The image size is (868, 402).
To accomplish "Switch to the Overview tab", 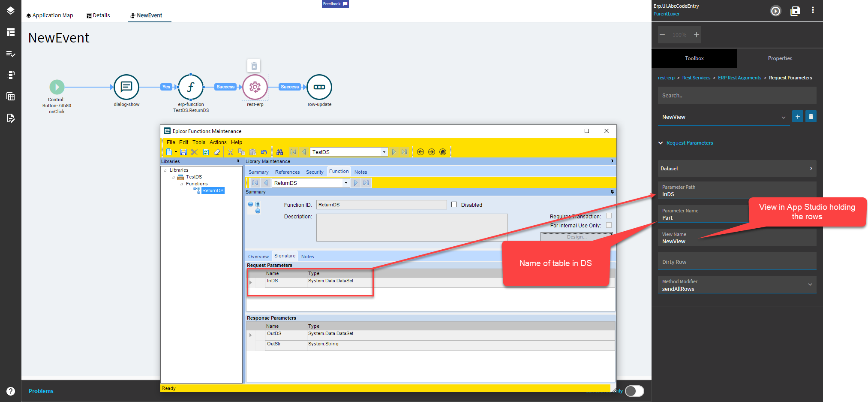I will (258, 257).
